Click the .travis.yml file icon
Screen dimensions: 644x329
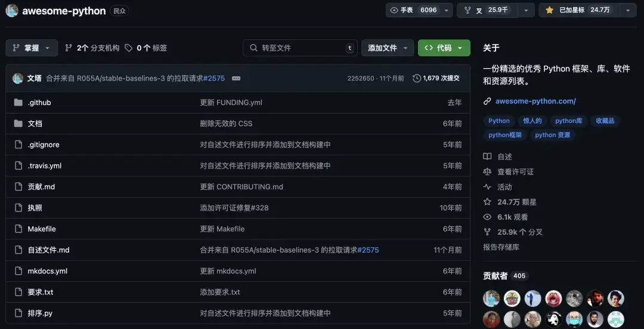pyautogui.click(x=18, y=166)
